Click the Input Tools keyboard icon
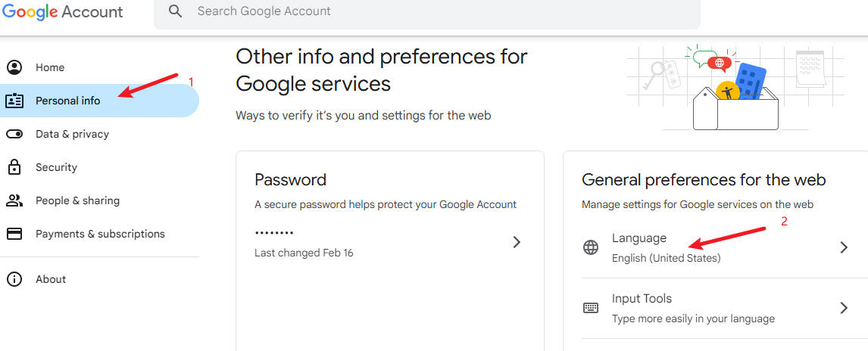 coord(591,308)
